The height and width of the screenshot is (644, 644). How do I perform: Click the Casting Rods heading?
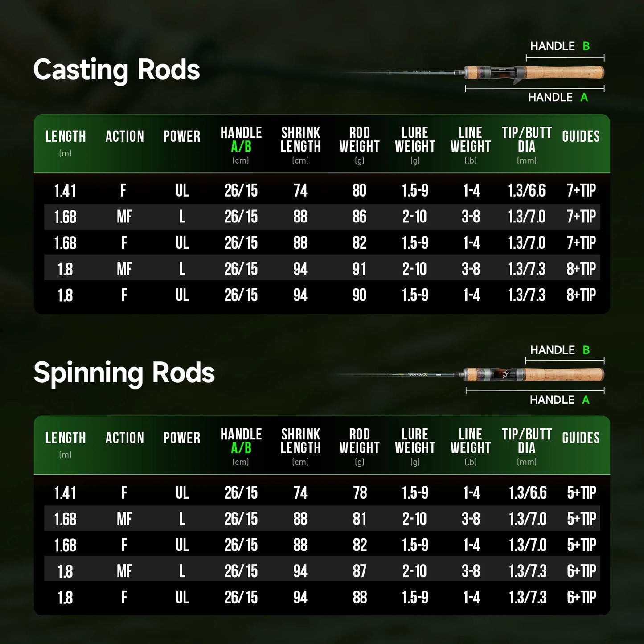tap(116, 70)
